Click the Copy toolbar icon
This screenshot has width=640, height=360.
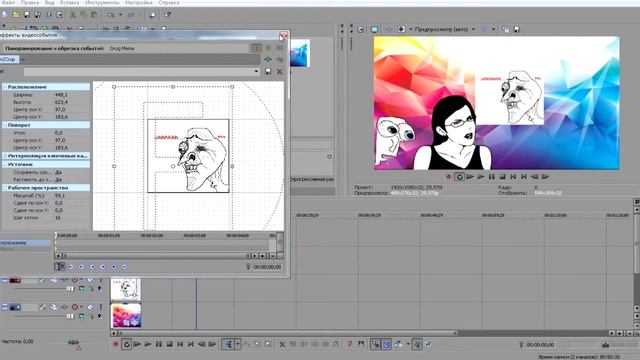point(83,15)
